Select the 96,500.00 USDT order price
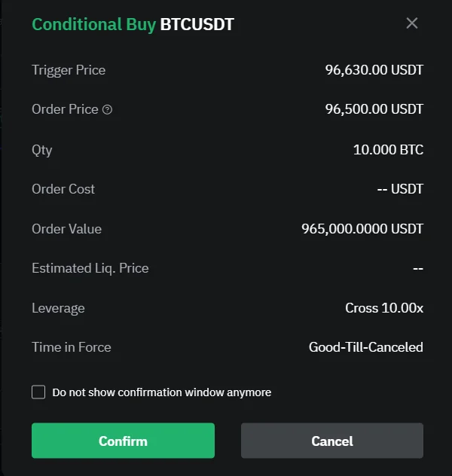Screen dimensions: 452x476 [x=374, y=109]
